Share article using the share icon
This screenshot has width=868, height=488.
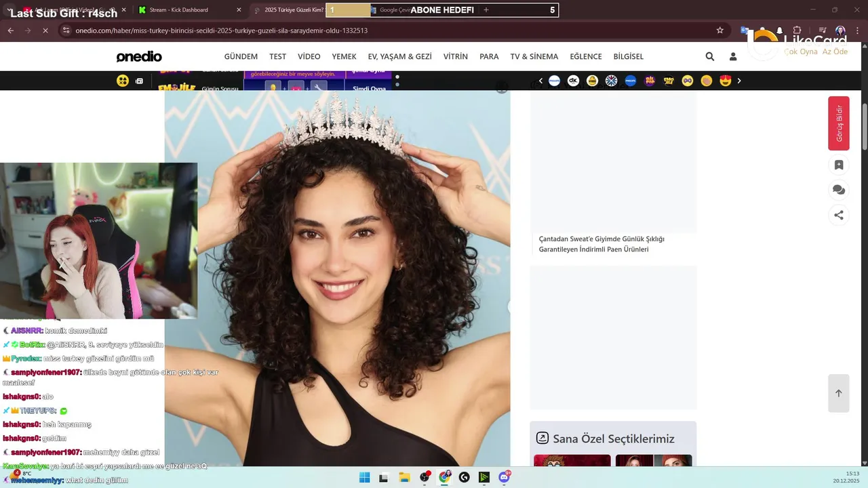point(839,215)
